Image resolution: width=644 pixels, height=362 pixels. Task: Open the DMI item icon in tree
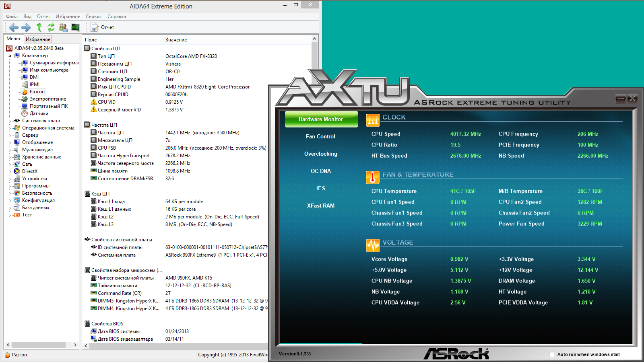25,77
